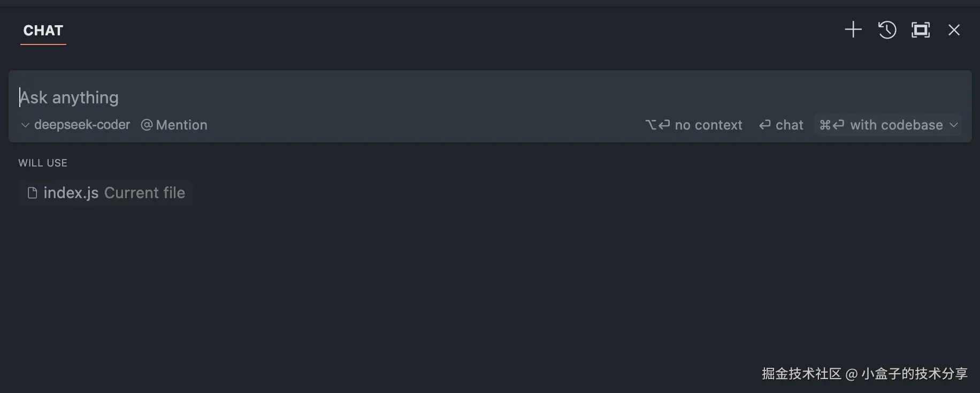This screenshot has height=393, width=980.
Task: Select the index.js context chip
Action: tap(71, 193)
